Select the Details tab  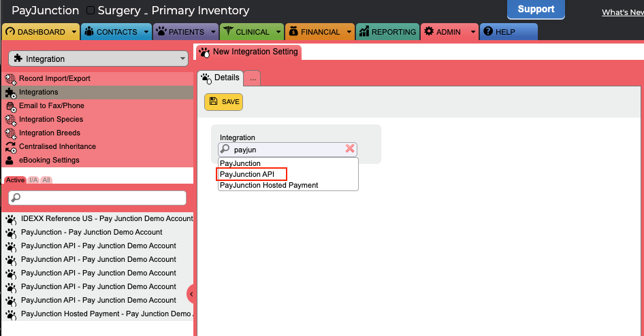pos(220,78)
